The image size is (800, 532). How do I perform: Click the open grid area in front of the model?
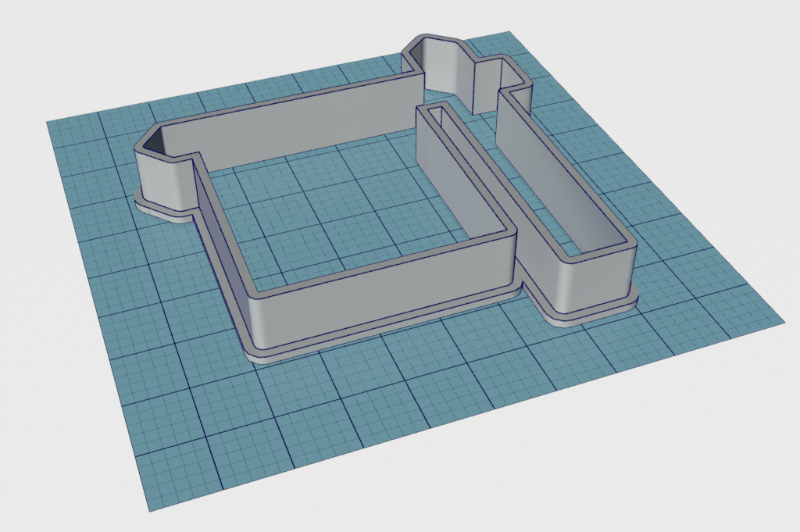(x=352, y=422)
